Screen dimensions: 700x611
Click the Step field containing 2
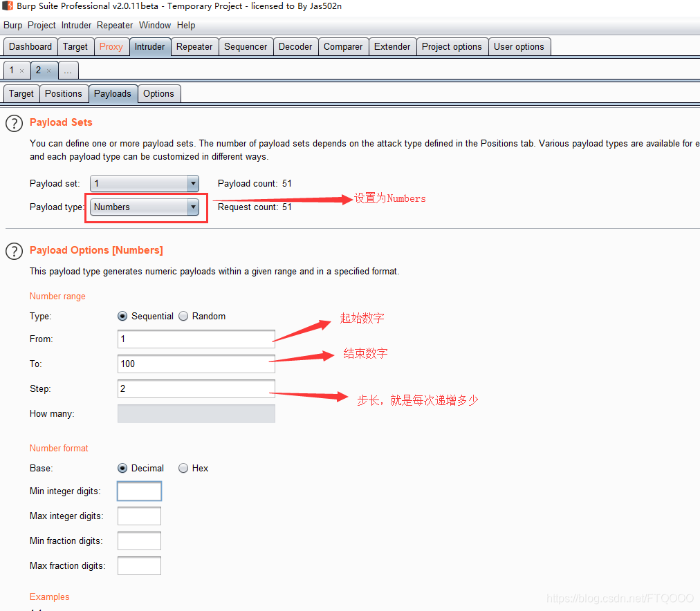tap(196, 389)
